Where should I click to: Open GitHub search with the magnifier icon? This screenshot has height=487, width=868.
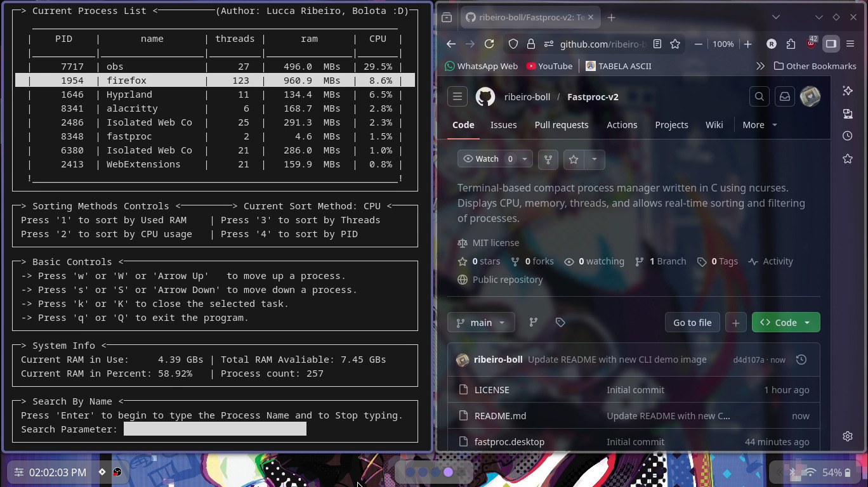[x=759, y=96]
